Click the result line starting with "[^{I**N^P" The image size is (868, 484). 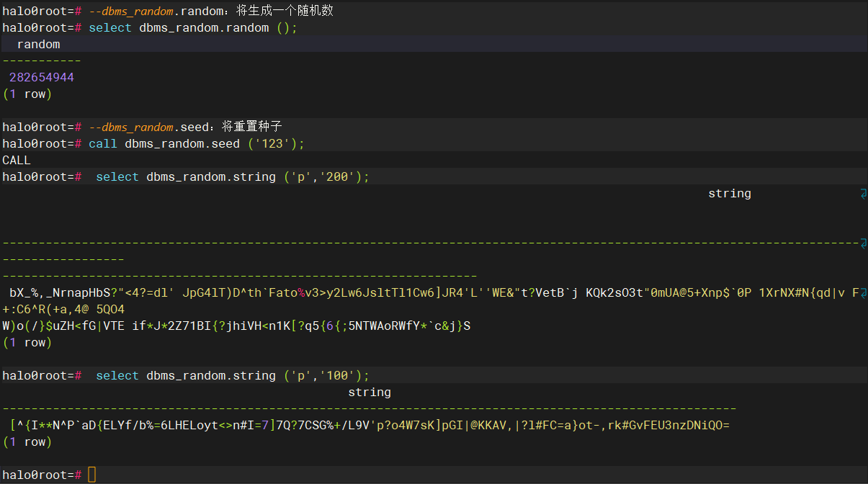click(x=370, y=425)
